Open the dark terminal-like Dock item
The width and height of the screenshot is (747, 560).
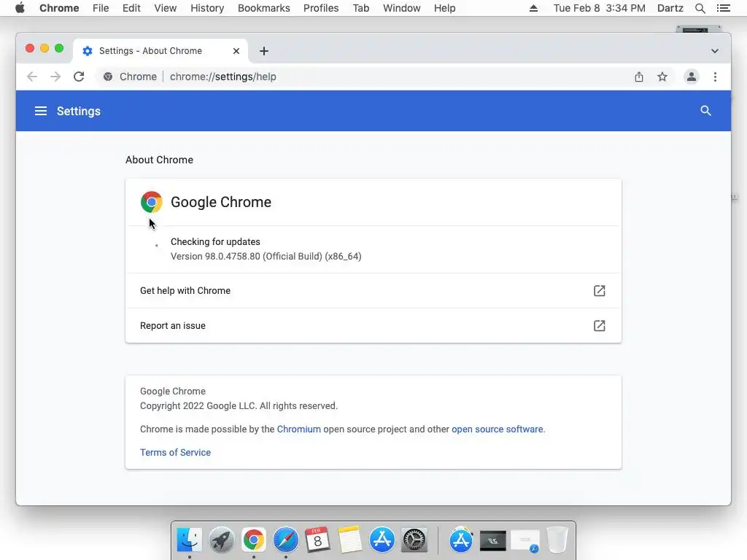(x=492, y=540)
